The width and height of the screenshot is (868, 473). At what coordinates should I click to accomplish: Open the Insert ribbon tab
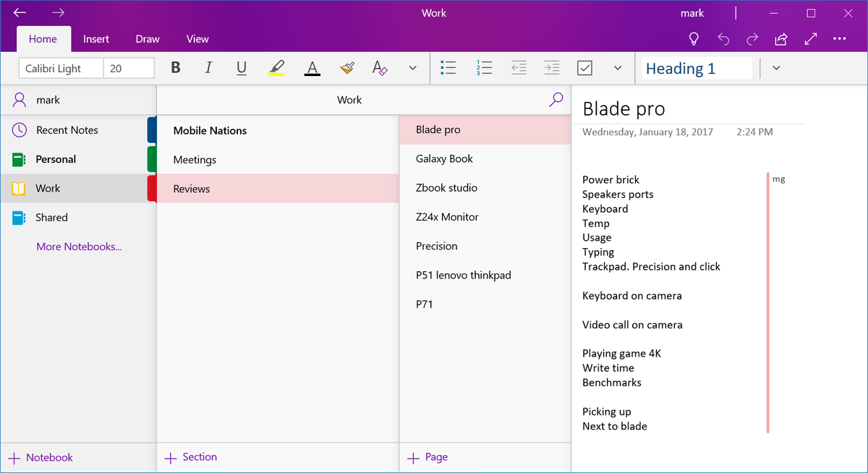(x=96, y=39)
